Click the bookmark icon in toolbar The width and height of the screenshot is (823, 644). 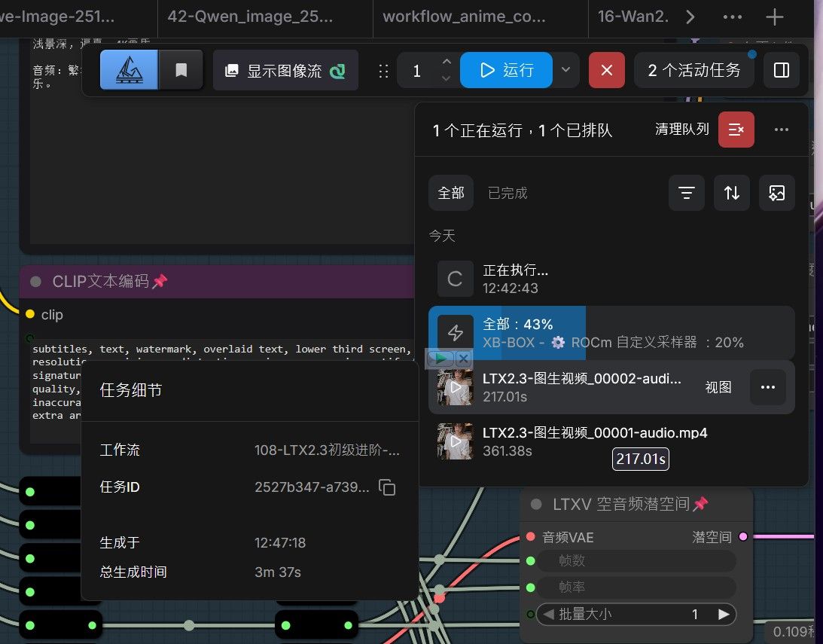tap(181, 70)
